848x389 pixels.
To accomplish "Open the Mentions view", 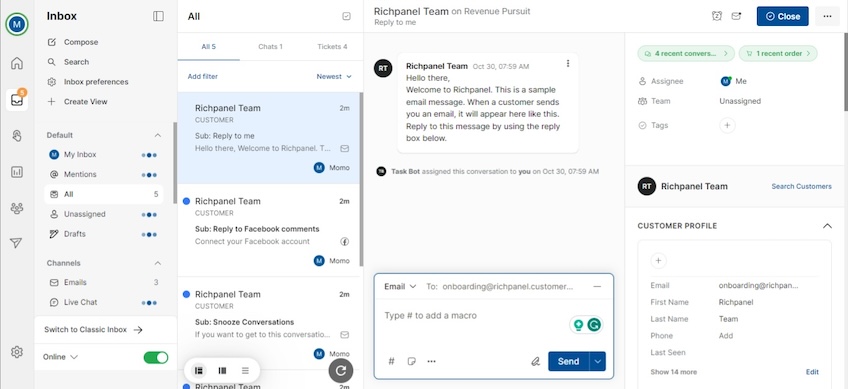I will tap(104, 175).
